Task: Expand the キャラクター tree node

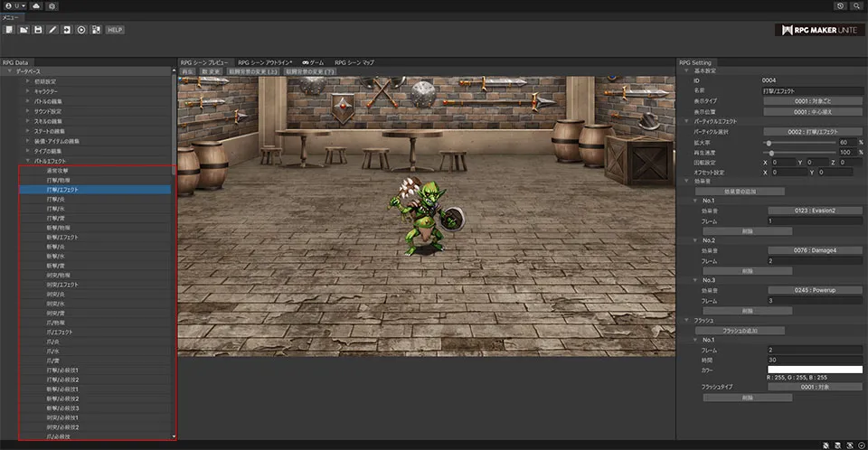Action: click(x=28, y=91)
